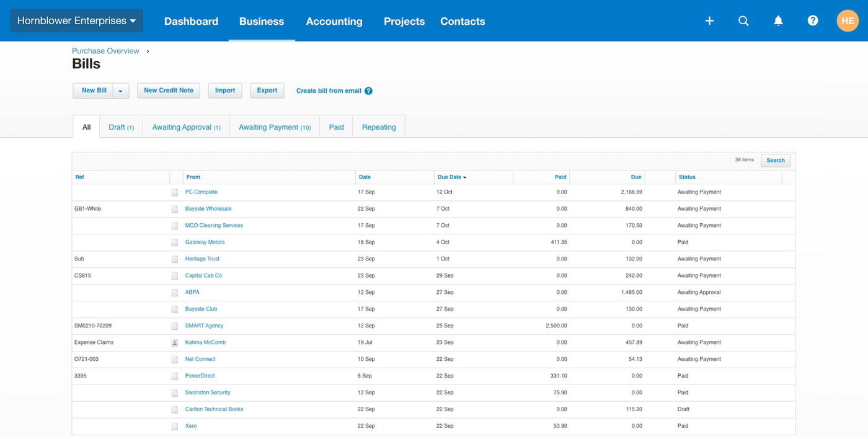Open the notifications bell icon
Screen dimensions: 868x439
[x=778, y=21]
